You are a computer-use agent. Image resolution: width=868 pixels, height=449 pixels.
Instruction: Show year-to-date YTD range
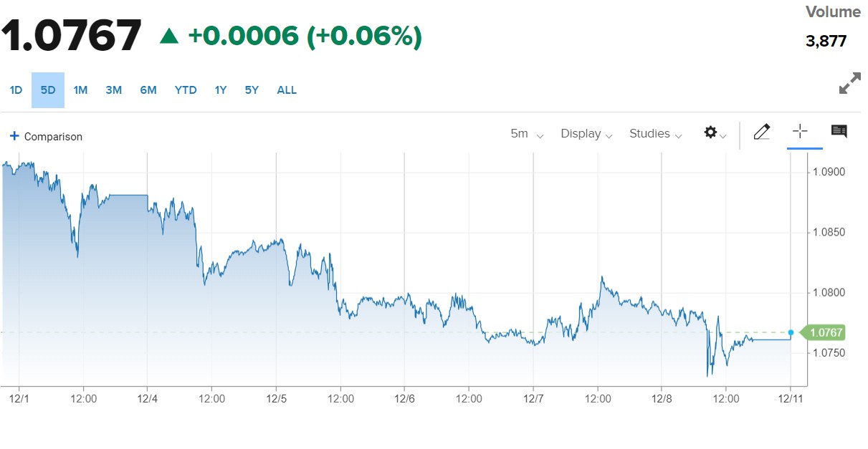point(186,90)
